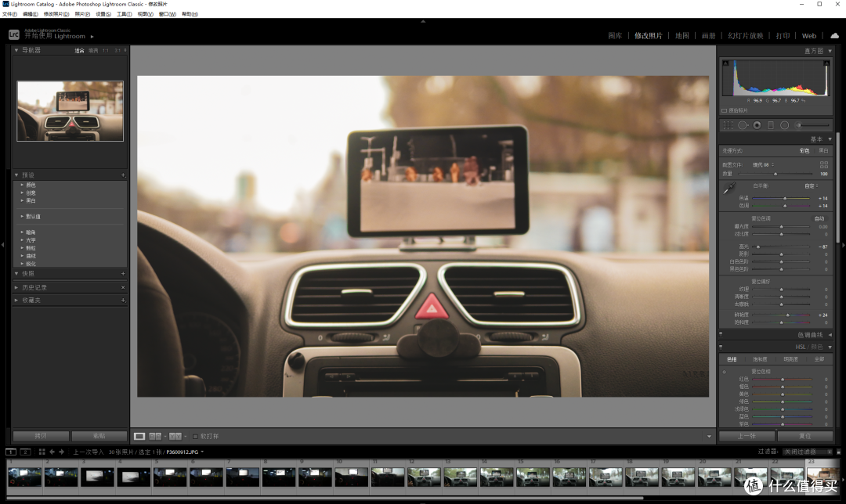Open the Edit menu

[x=31, y=14]
